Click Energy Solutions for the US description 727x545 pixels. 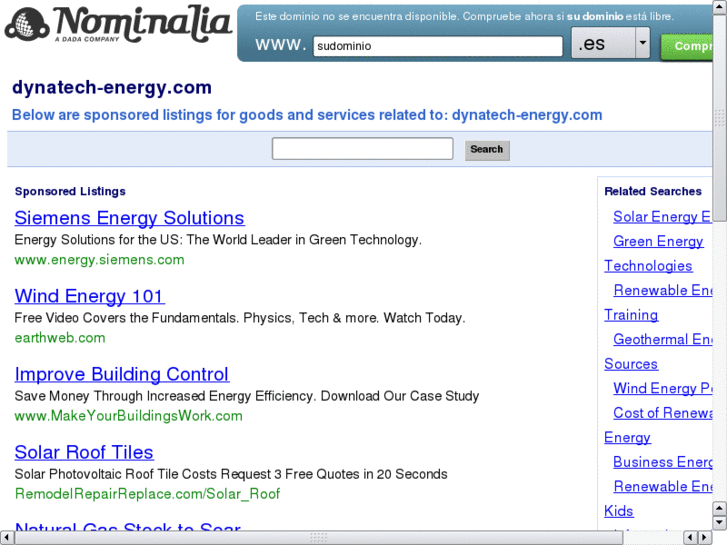[x=218, y=240]
